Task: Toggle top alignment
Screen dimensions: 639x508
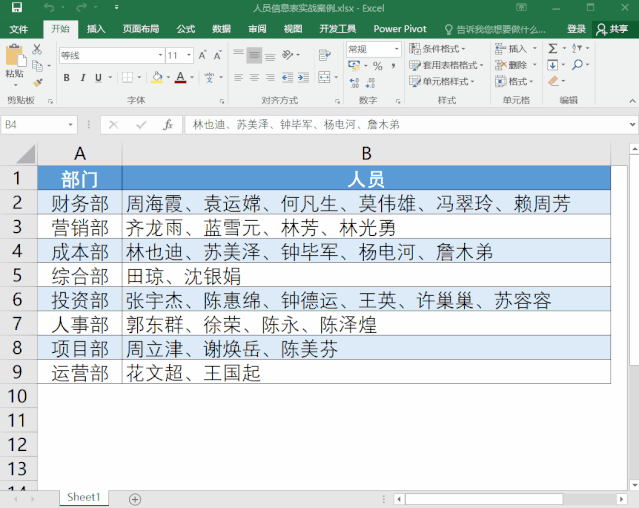Action: (x=238, y=55)
